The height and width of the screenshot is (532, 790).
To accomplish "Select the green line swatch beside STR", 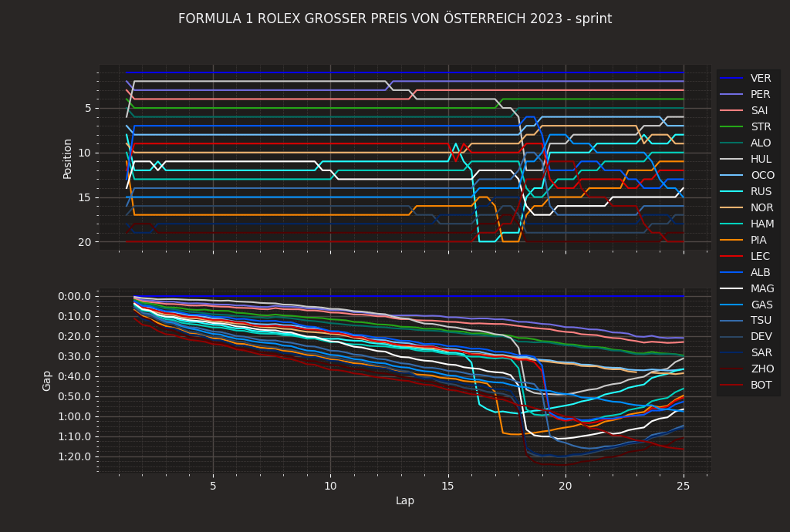I will [x=731, y=126].
